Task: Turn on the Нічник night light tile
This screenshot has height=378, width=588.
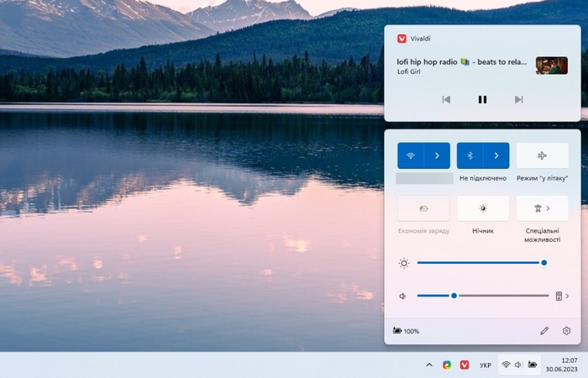Action: (x=483, y=208)
